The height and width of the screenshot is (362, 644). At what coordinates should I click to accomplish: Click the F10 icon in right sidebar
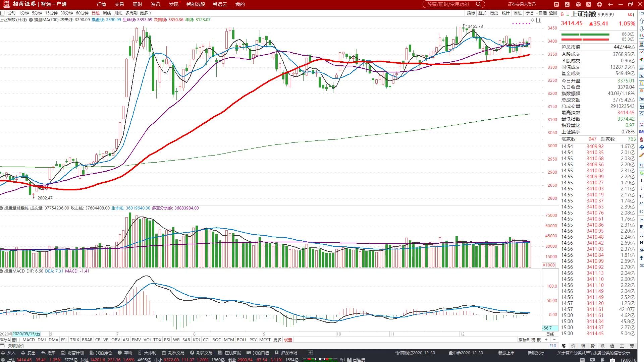(641, 75)
